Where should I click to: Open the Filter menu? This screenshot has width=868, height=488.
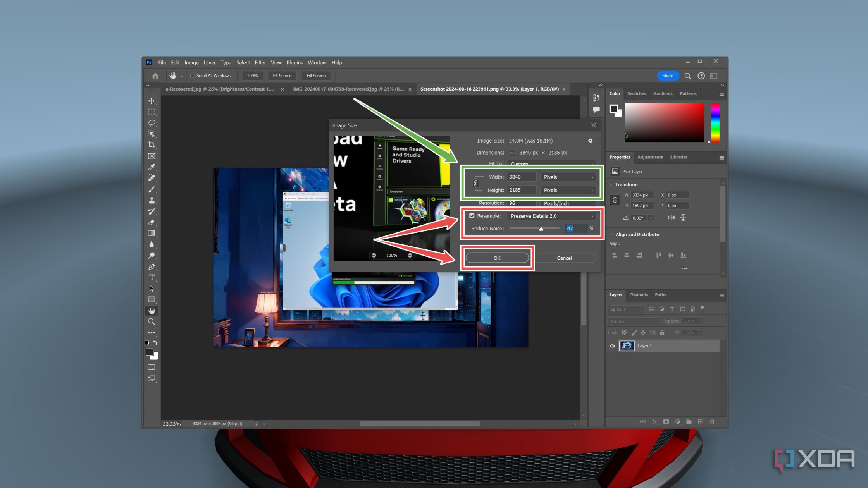pos(260,62)
